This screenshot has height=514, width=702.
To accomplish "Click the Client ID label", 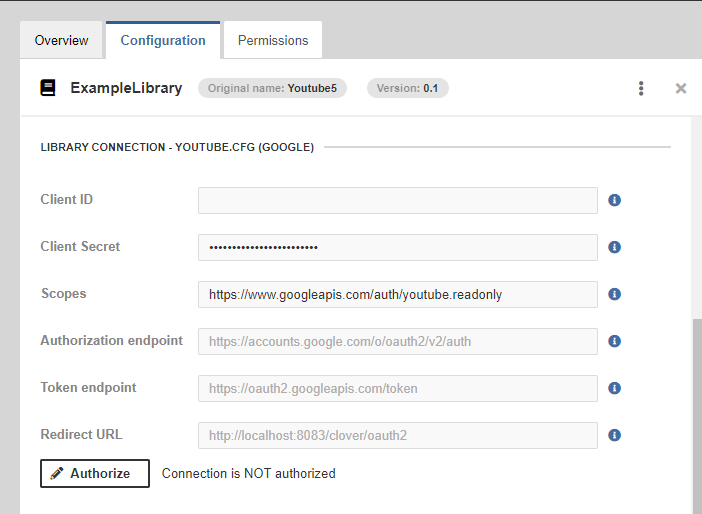I will [67, 199].
